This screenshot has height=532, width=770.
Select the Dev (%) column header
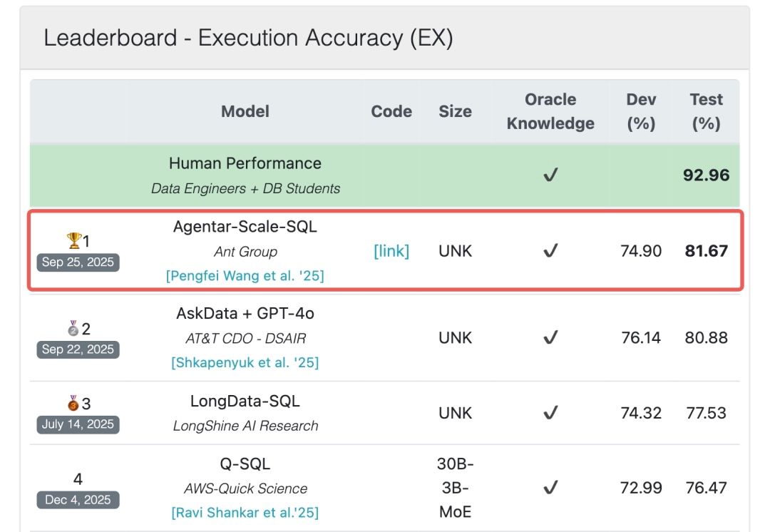pyautogui.click(x=641, y=111)
